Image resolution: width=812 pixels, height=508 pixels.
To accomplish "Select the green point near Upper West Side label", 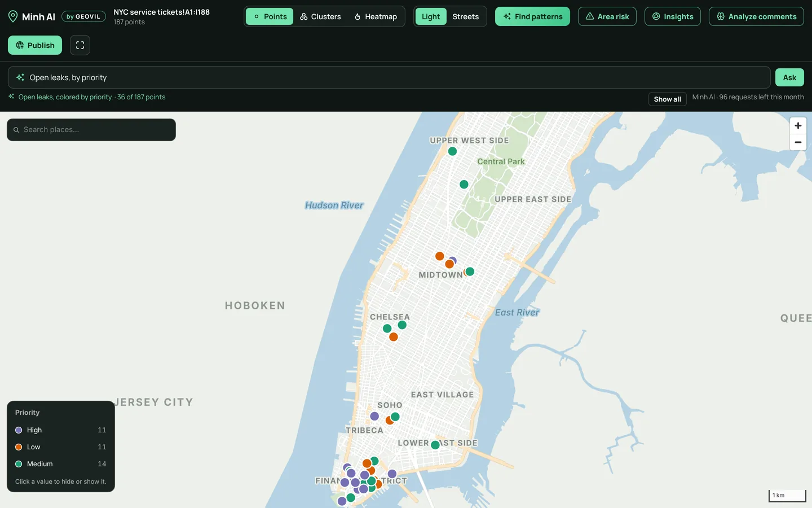I will click(452, 151).
